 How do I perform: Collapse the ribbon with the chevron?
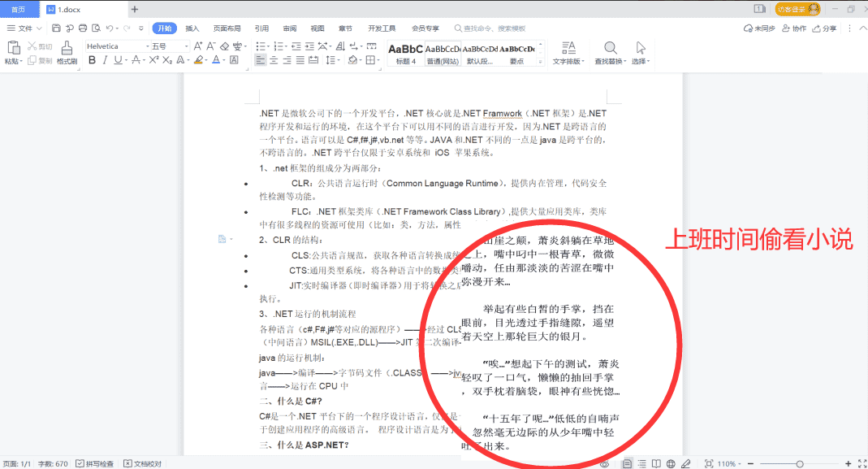pos(862,28)
